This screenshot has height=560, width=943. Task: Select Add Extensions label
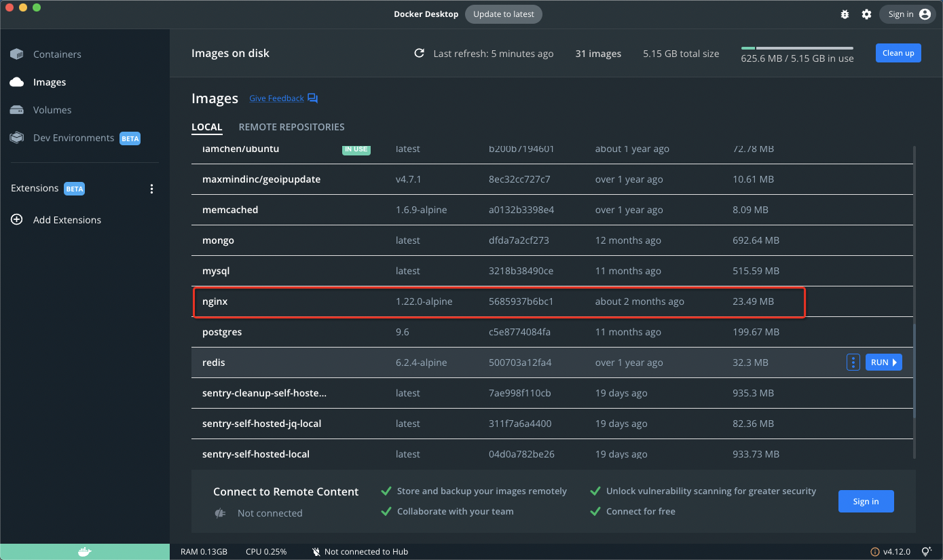[x=67, y=220]
